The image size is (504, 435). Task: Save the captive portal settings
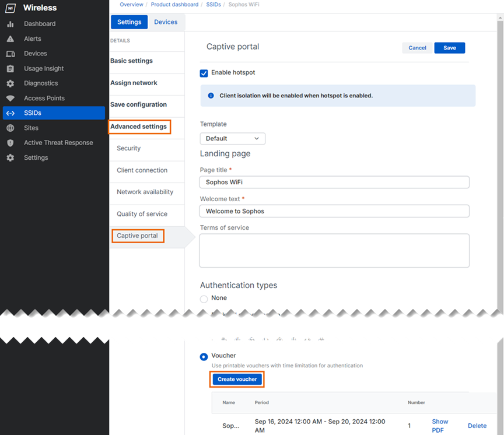click(449, 48)
